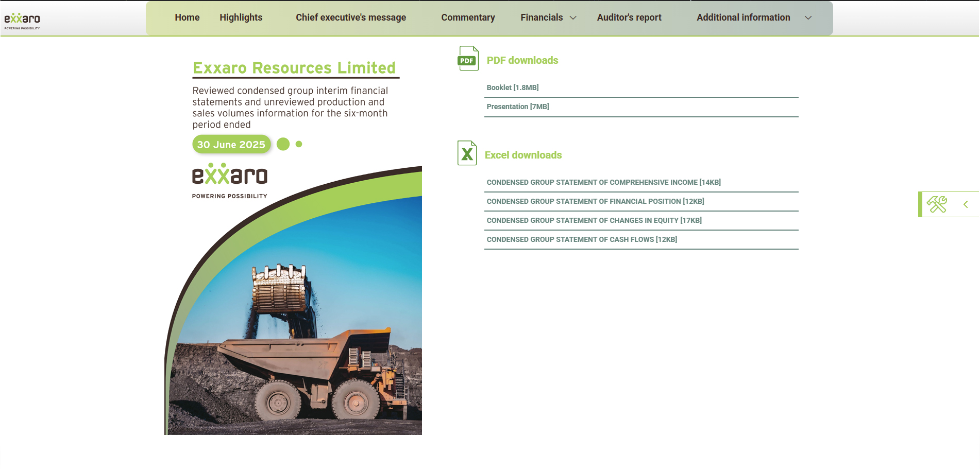Expand side panel with the left chevron
Viewport: 980px width, 472px height.
(x=966, y=204)
